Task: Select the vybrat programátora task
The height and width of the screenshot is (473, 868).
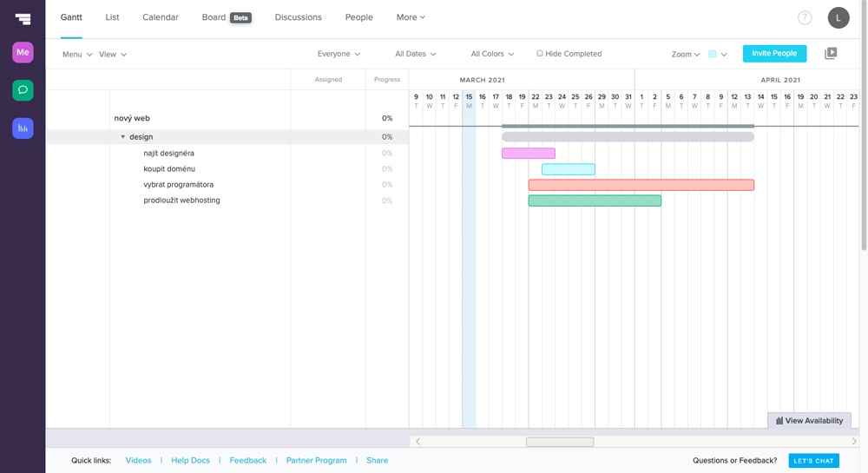Action: click(178, 184)
